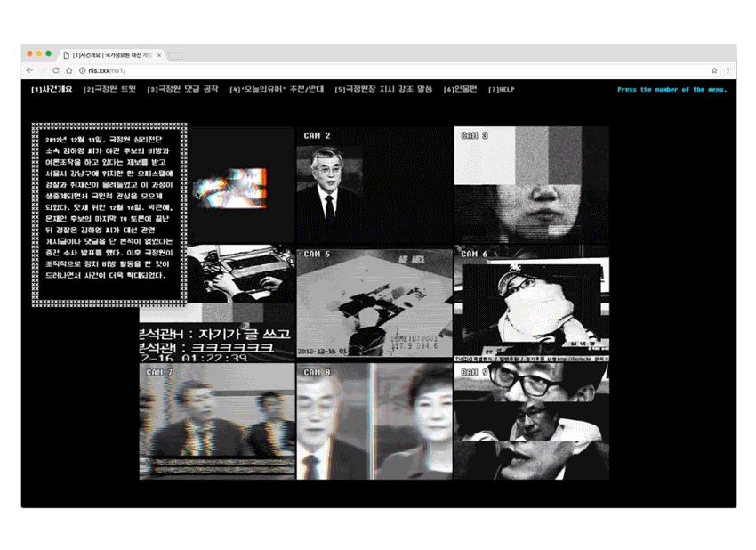The image size is (756, 550).
Task: Click the macOS yellow minimize window button
Action: tap(39, 53)
